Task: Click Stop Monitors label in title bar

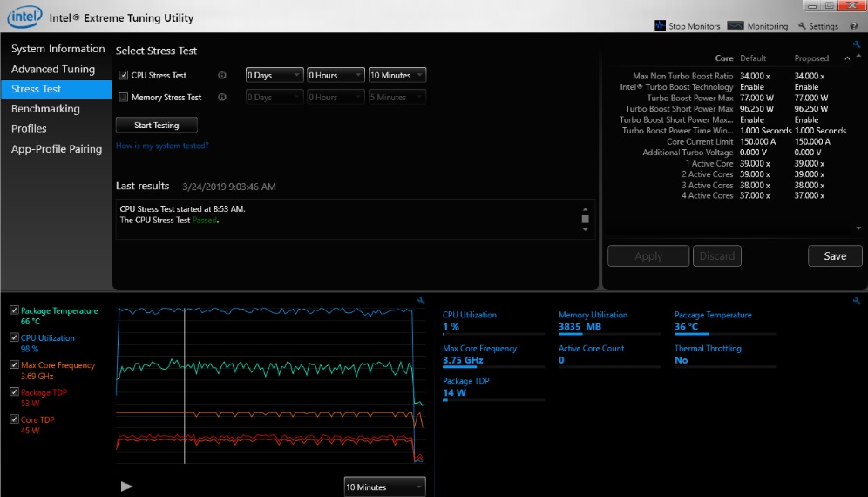Action: (x=695, y=26)
